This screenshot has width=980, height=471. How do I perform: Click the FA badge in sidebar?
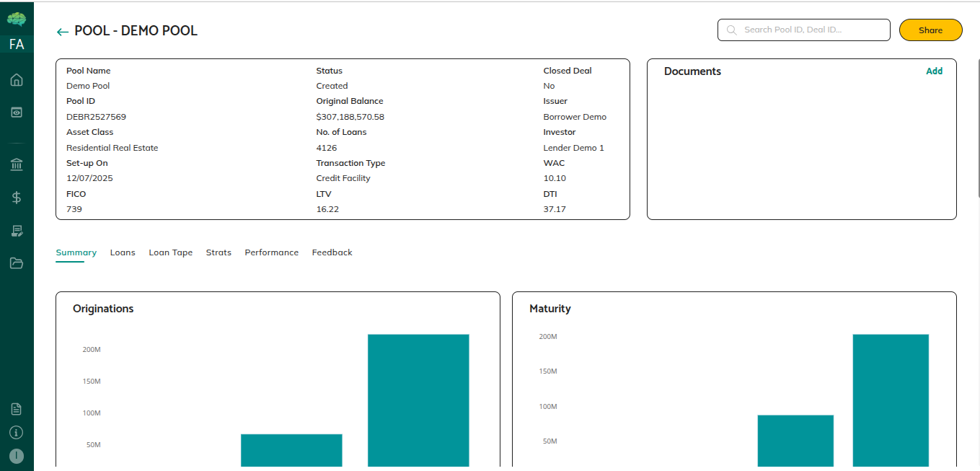point(17,45)
